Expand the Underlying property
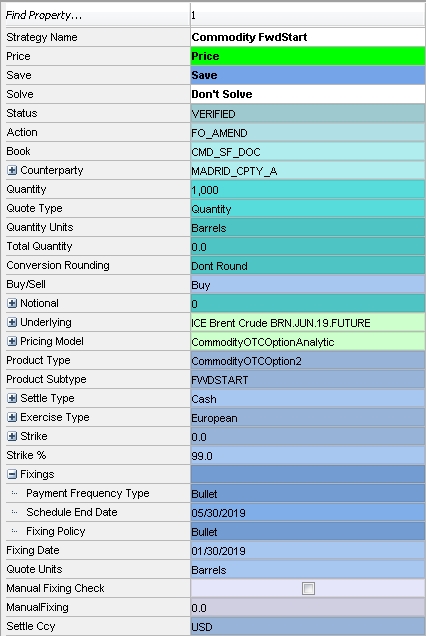 (12, 322)
